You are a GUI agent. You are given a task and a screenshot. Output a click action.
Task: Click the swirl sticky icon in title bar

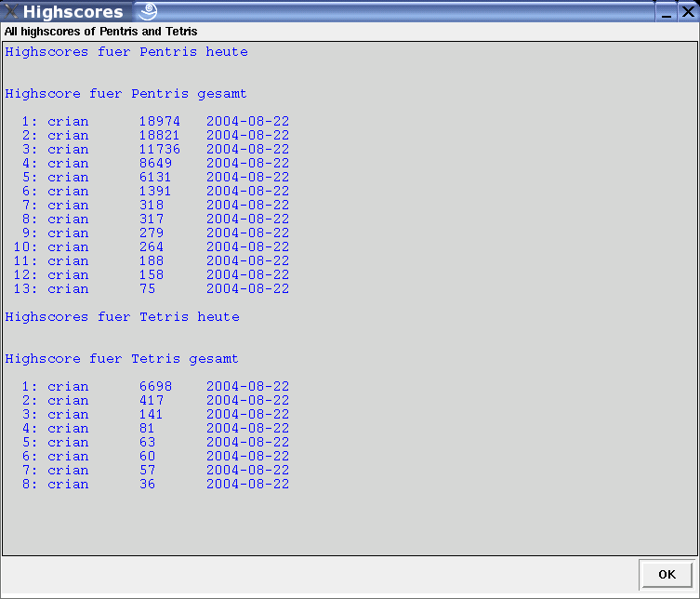pos(148,11)
